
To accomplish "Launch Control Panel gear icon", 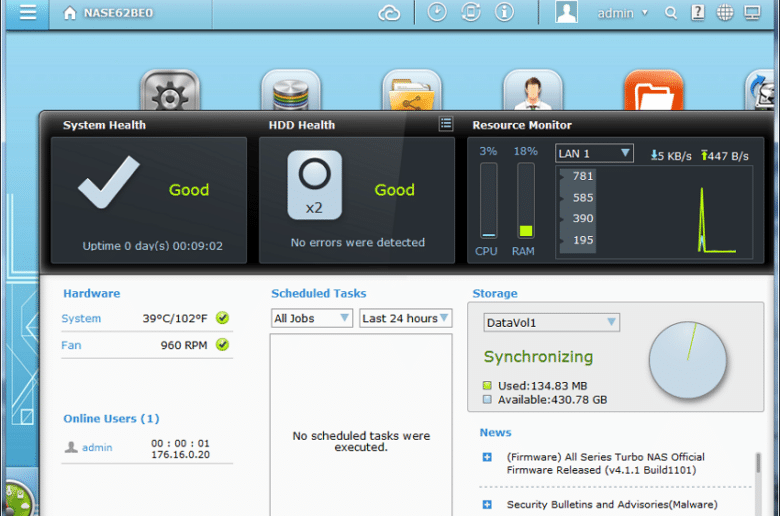I will (170, 90).
